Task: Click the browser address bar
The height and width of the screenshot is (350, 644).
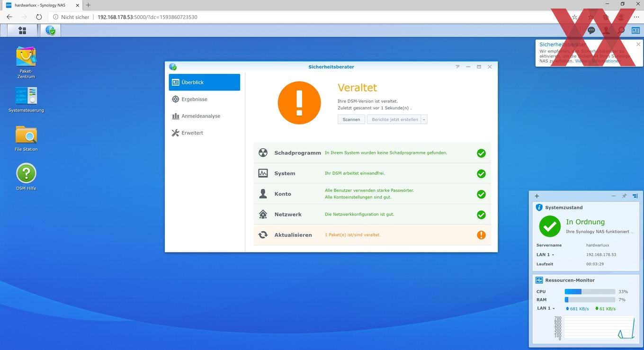Action: [308, 17]
